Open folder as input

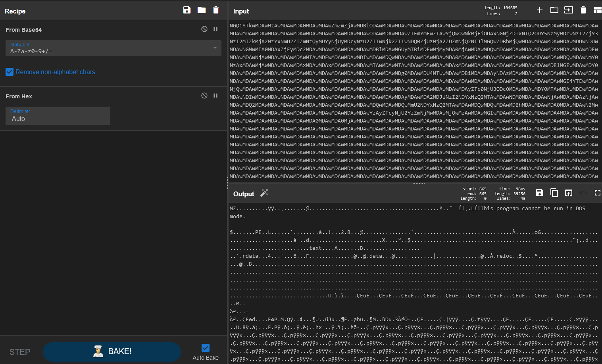pyautogui.click(x=554, y=10)
